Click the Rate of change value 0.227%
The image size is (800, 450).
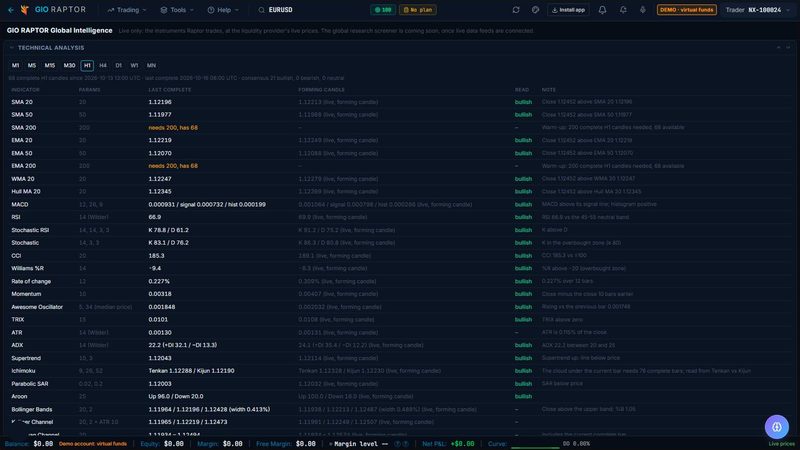pos(159,281)
